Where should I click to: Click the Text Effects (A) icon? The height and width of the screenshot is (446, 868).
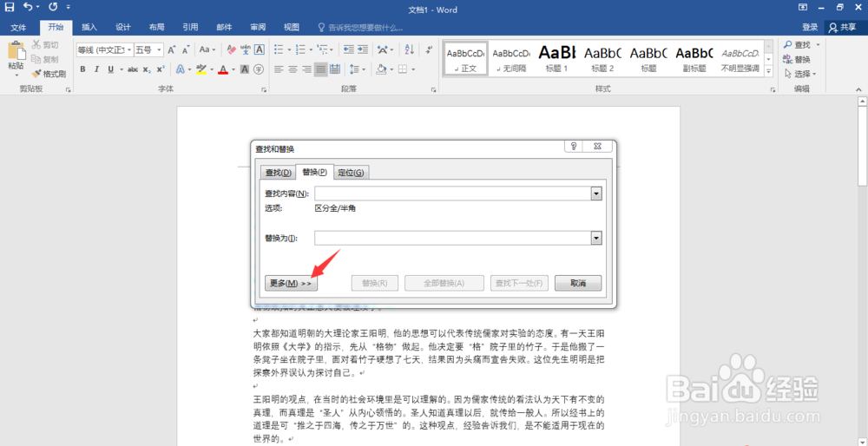click(x=181, y=69)
